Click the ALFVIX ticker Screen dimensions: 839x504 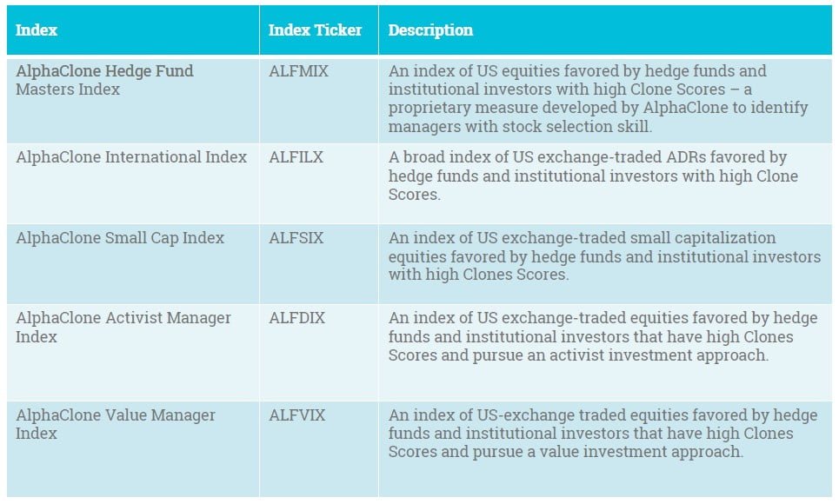[297, 415]
